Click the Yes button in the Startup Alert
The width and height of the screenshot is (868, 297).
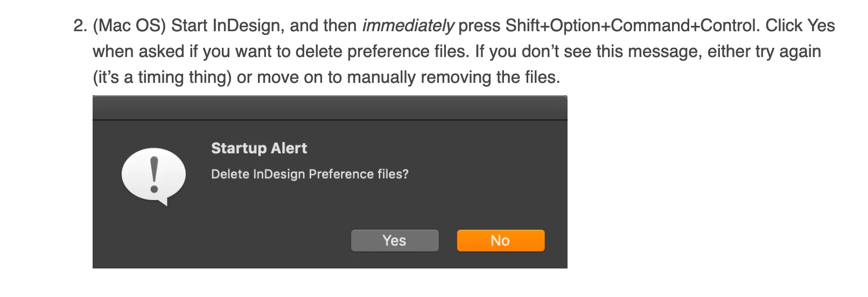coord(395,241)
